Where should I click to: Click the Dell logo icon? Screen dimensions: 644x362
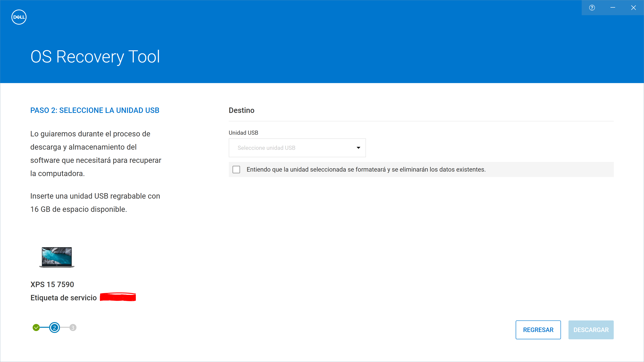pyautogui.click(x=19, y=17)
